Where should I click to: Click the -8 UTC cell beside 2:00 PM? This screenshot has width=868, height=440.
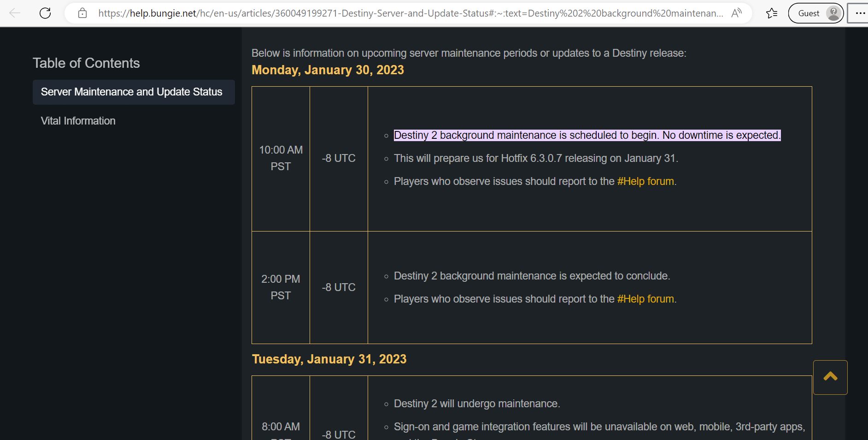pyautogui.click(x=339, y=287)
